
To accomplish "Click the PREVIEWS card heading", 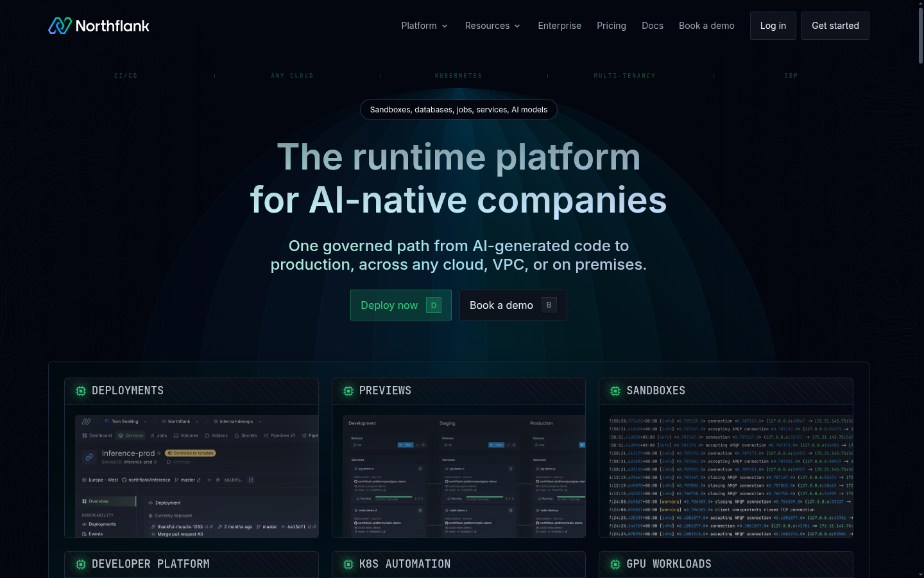I will click(x=385, y=390).
